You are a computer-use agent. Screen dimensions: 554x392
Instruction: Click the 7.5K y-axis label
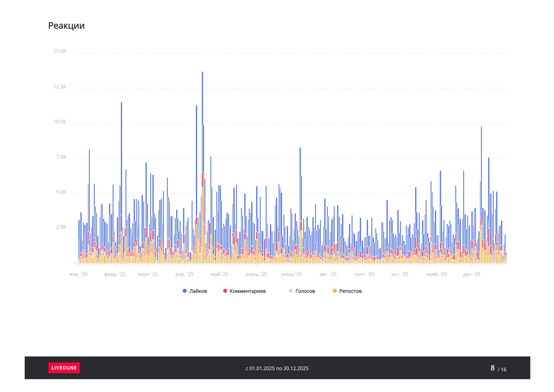coord(61,157)
